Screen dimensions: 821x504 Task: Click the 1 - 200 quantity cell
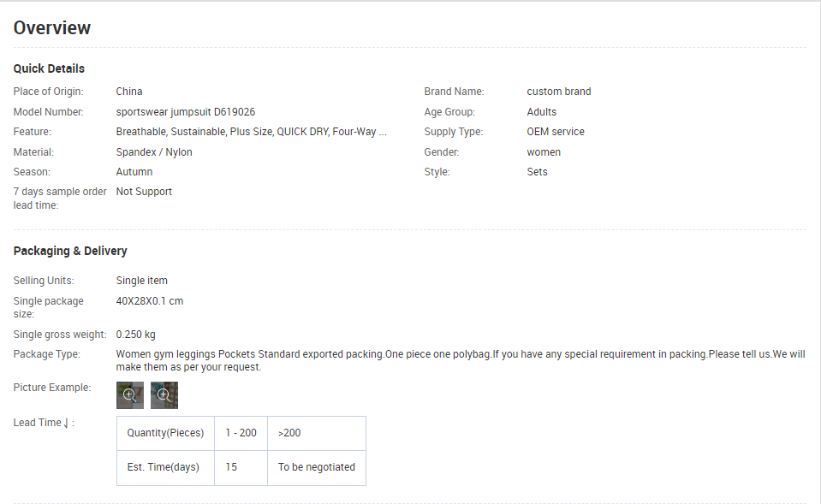(x=241, y=433)
